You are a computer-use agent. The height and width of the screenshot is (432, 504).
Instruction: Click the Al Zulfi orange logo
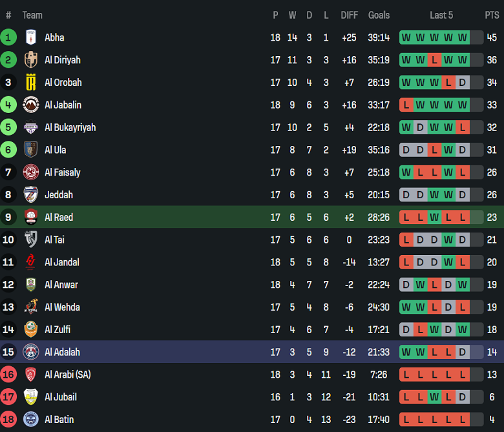[31, 329]
